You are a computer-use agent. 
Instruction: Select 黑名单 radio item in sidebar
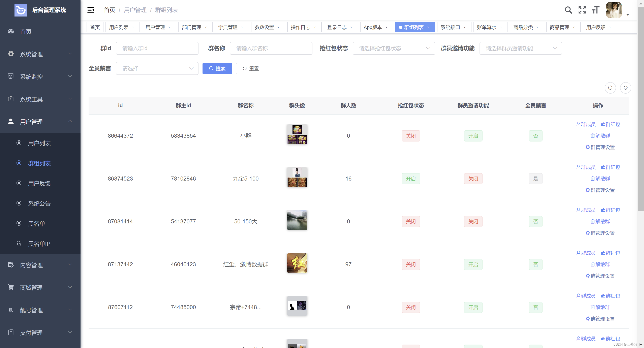[36, 223]
